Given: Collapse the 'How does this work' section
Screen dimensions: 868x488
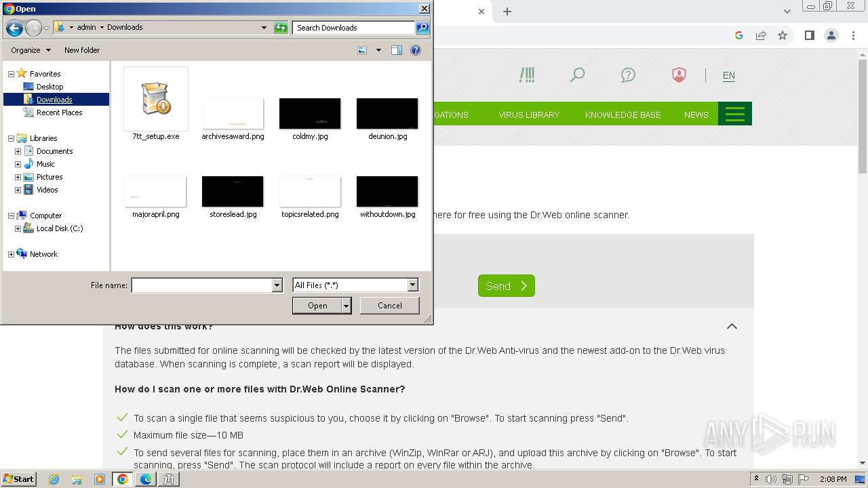Looking at the screenshot, I should (x=732, y=326).
